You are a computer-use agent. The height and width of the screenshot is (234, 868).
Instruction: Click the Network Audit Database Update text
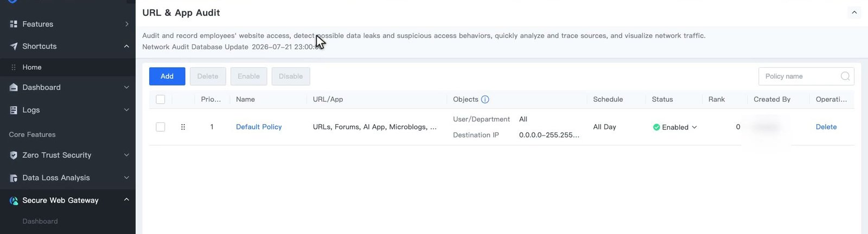click(195, 47)
